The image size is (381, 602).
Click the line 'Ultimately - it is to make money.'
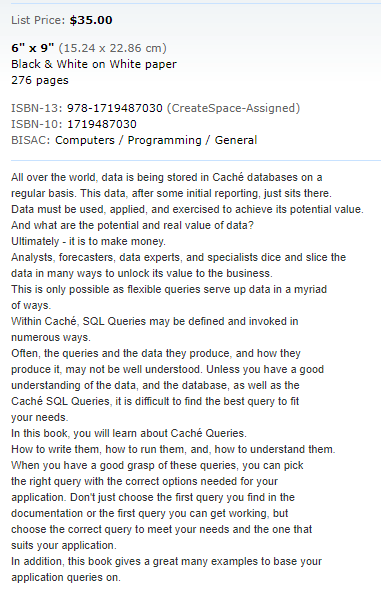point(88,241)
